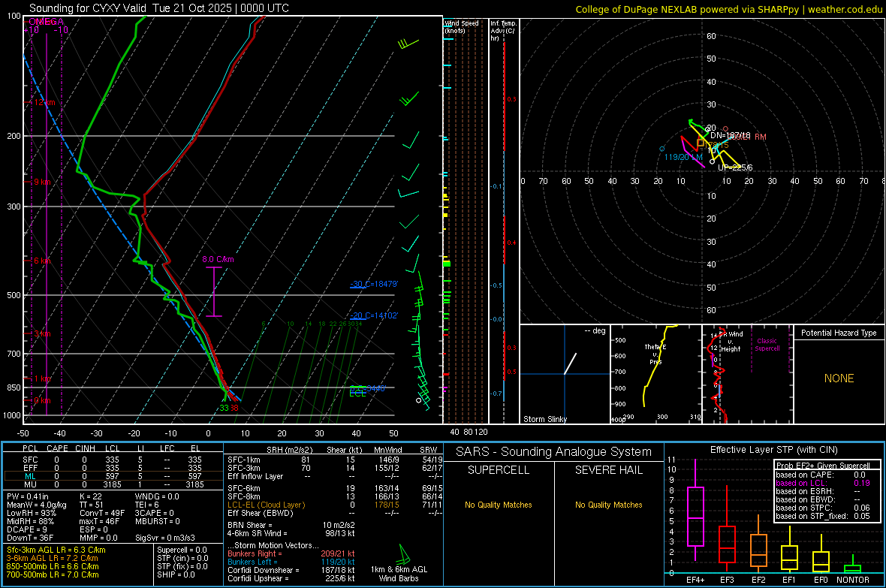Click the Bunkers Right storm motion

click(291, 553)
